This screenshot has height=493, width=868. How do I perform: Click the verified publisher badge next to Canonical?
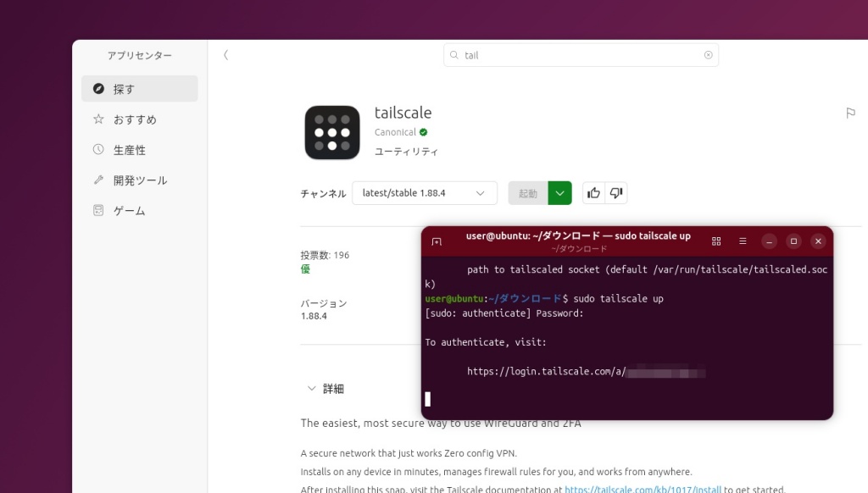[424, 132]
